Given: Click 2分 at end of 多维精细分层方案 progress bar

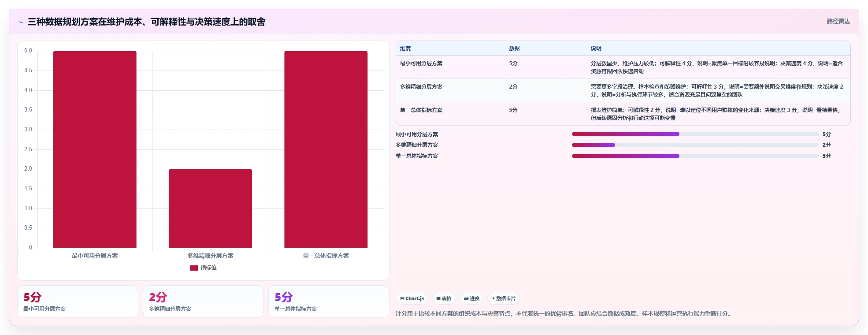Looking at the screenshot, I should pyautogui.click(x=827, y=145).
